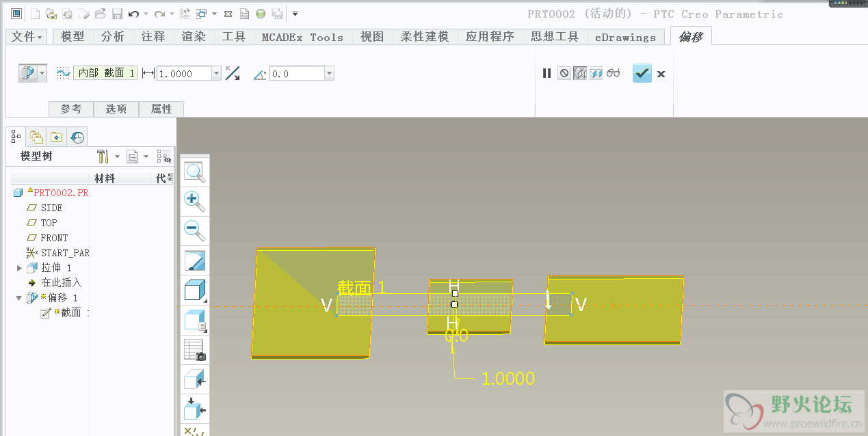868x436 pixels.
Task: Switch to the 模型 ribbon tab
Action: tap(73, 37)
